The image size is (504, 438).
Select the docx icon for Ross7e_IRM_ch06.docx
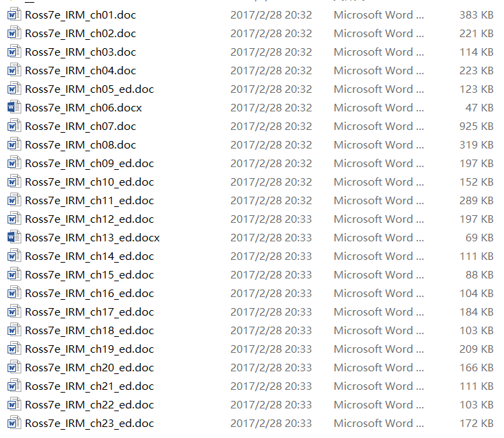[x=14, y=108]
